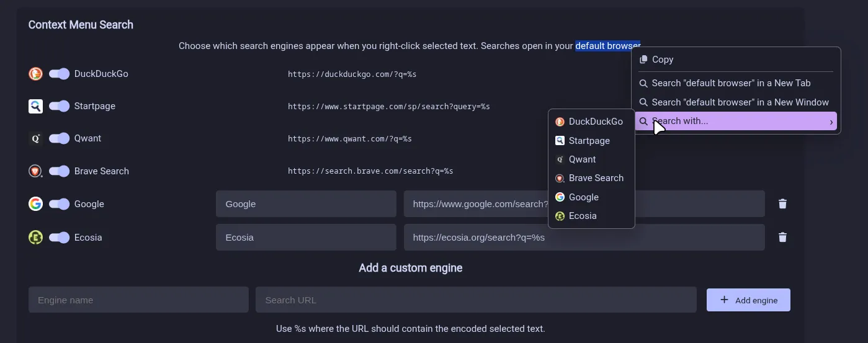Click the Context Menu Search heading
The width and height of the screenshot is (868, 343).
(81, 25)
